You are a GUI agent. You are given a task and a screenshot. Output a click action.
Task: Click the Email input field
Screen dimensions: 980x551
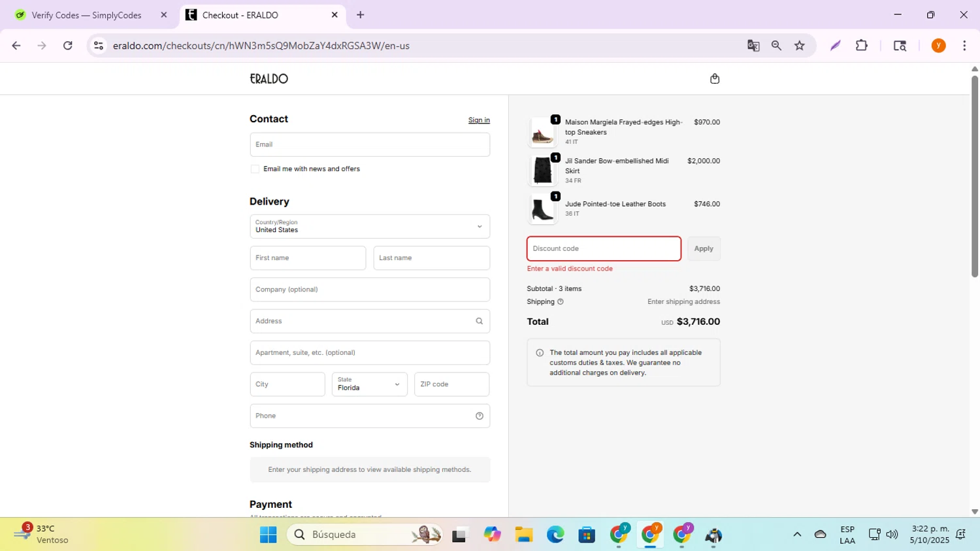coord(370,144)
